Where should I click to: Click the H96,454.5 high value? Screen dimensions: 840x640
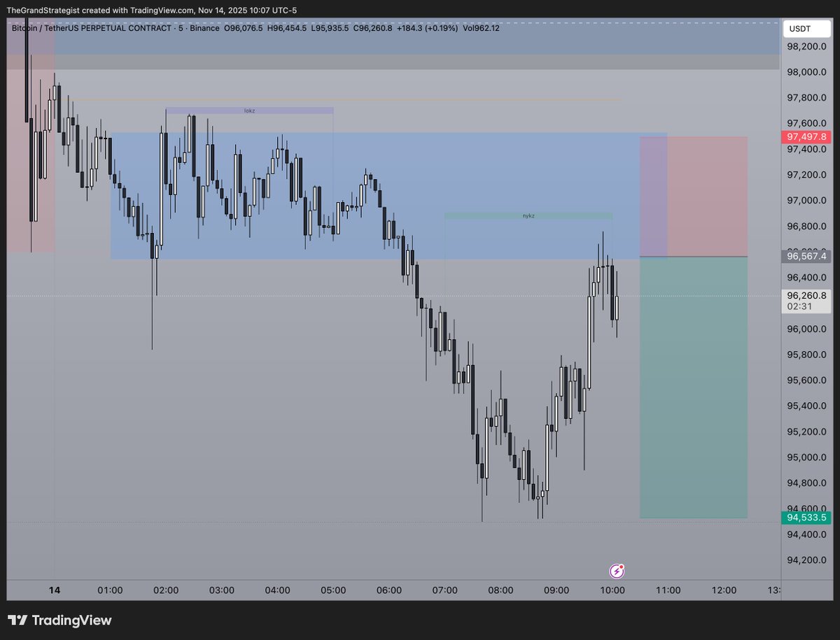tap(287, 28)
